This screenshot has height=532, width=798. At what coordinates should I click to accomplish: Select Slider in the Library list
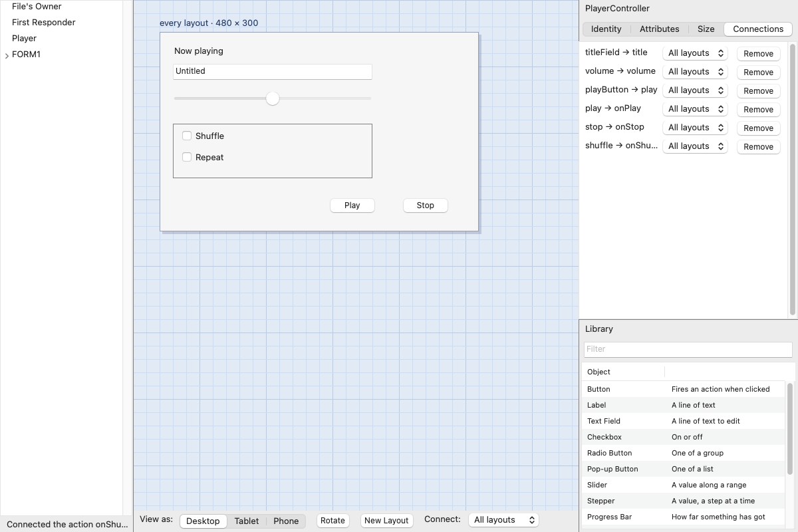coord(684,485)
